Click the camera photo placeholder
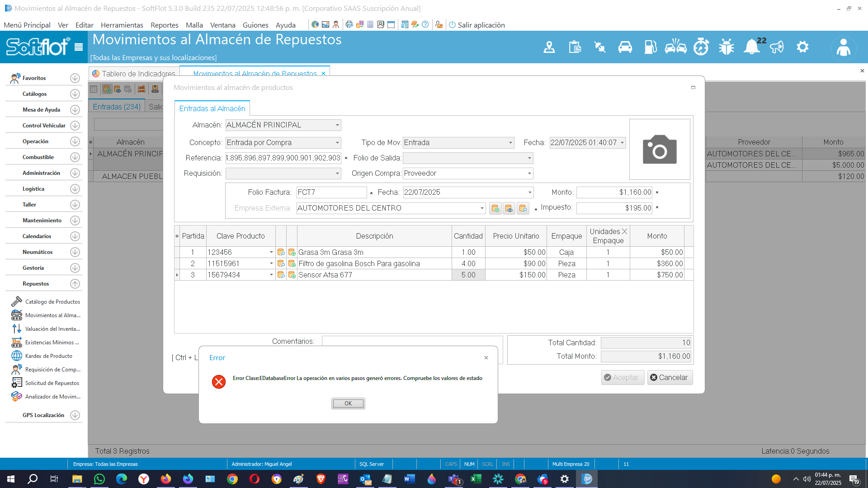Image resolution: width=868 pixels, height=488 pixels. tap(660, 150)
